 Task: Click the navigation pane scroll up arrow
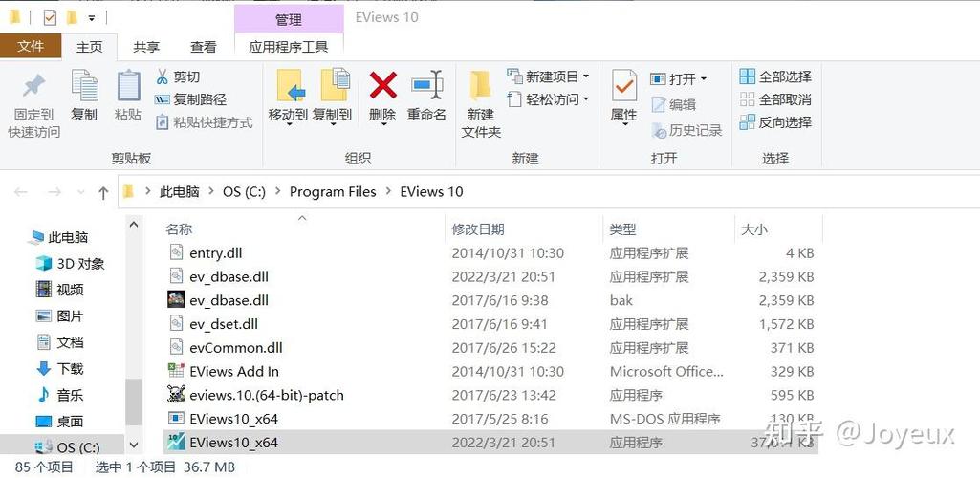(134, 224)
